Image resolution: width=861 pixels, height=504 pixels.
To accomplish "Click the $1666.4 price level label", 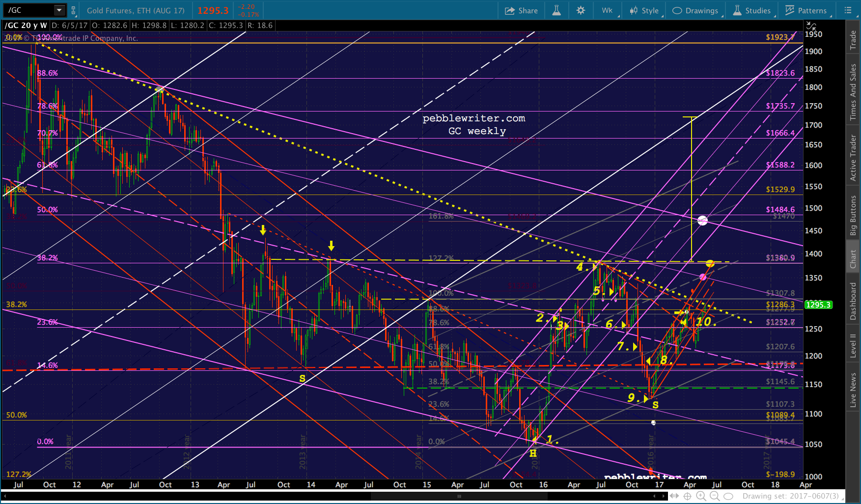I will [780, 133].
